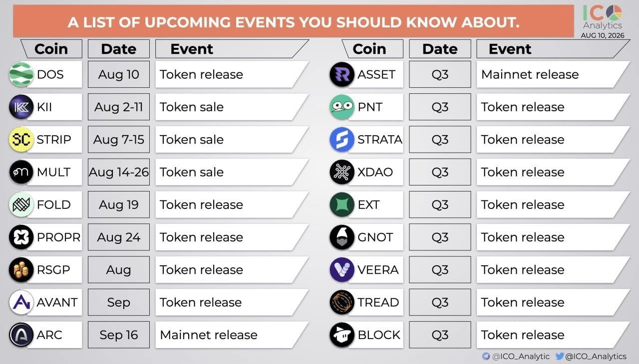
Task: Click the AVANT coin logo
Action: point(21,303)
